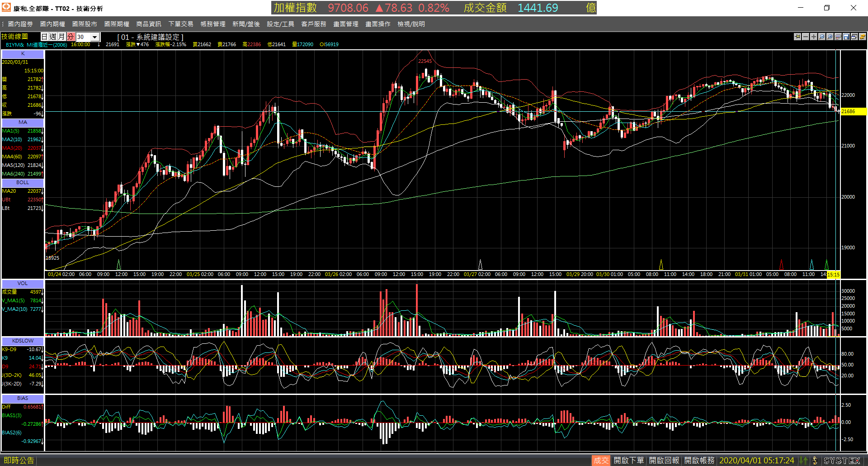The image size is (868, 466).
Task: Click the BOLL indicator panel header
Action: click(23, 182)
